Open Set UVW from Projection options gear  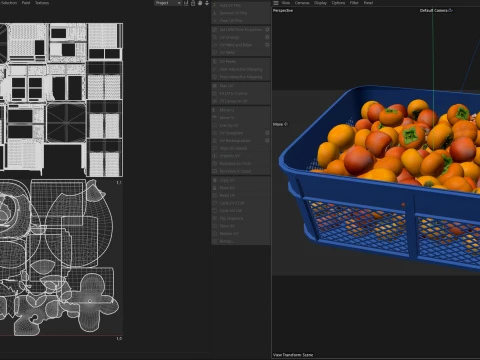click(x=267, y=30)
